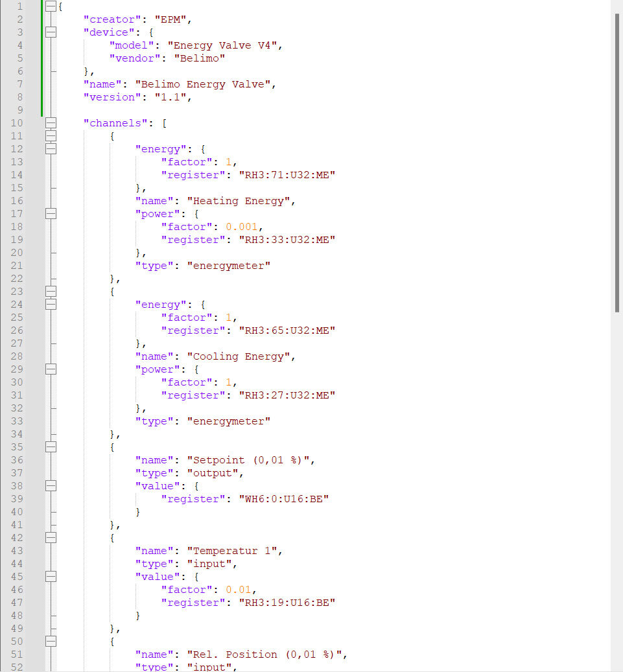Click the "Setpoint (0,01 %)" name value
This screenshot has height=672, width=623.
tap(248, 460)
